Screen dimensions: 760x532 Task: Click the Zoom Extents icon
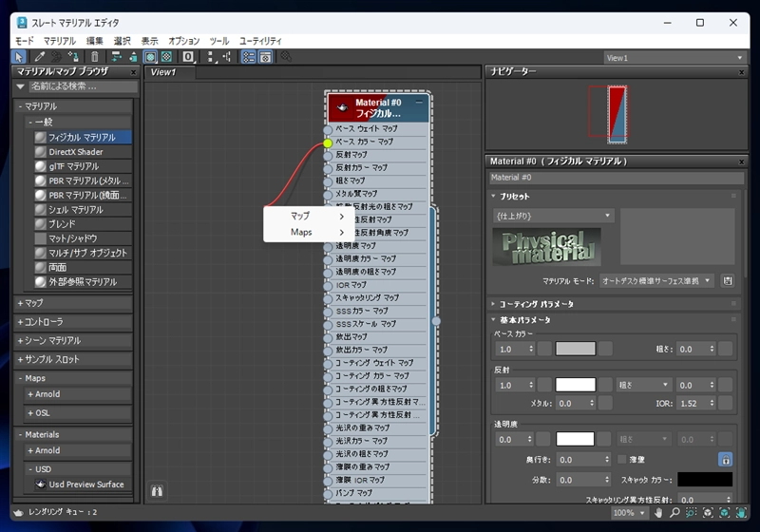(708, 513)
